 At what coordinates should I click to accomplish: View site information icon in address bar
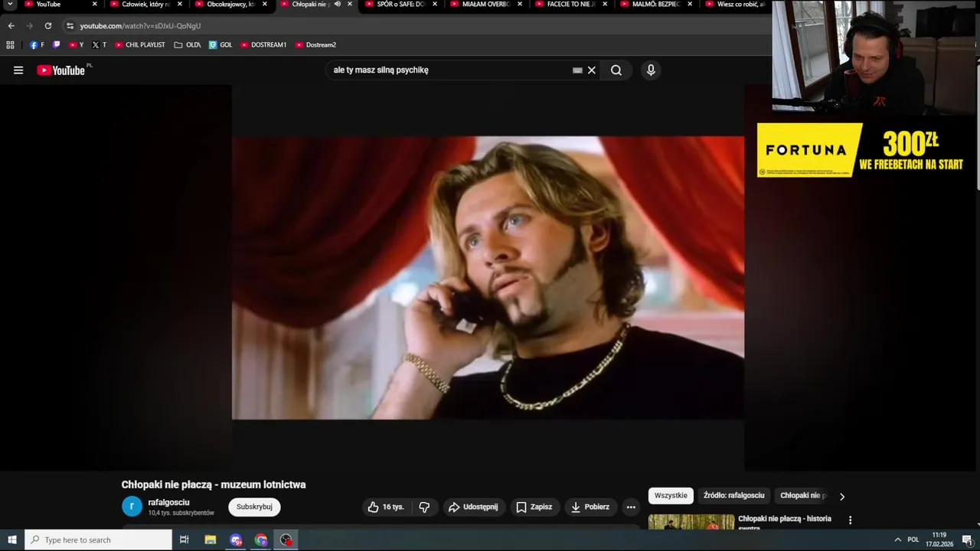pyautogui.click(x=70, y=25)
